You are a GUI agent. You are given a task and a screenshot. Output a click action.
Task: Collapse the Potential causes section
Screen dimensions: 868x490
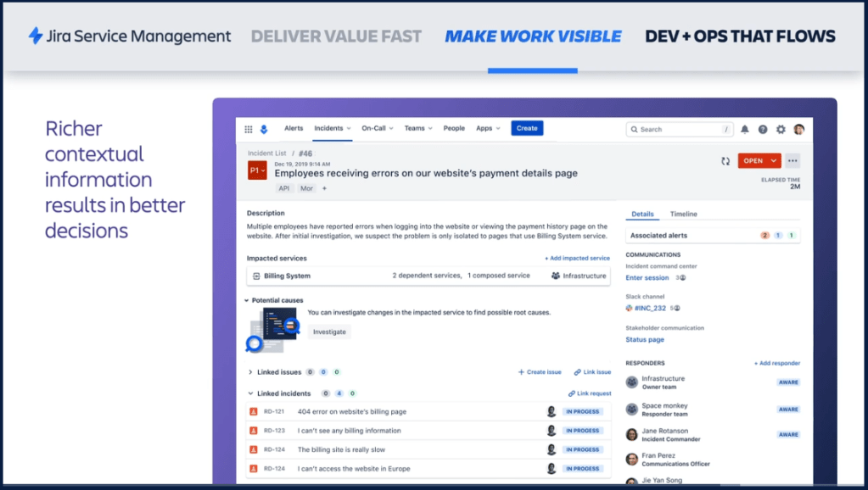(247, 300)
